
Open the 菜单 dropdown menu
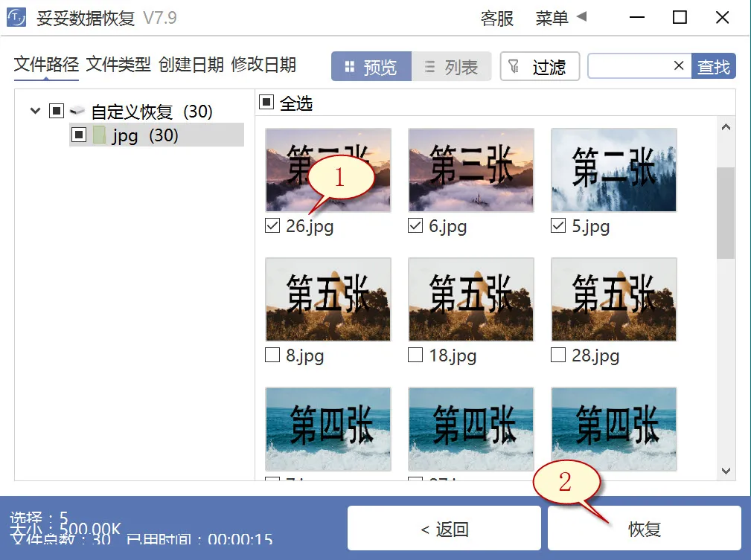pyautogui.click(x=560, y=18)
